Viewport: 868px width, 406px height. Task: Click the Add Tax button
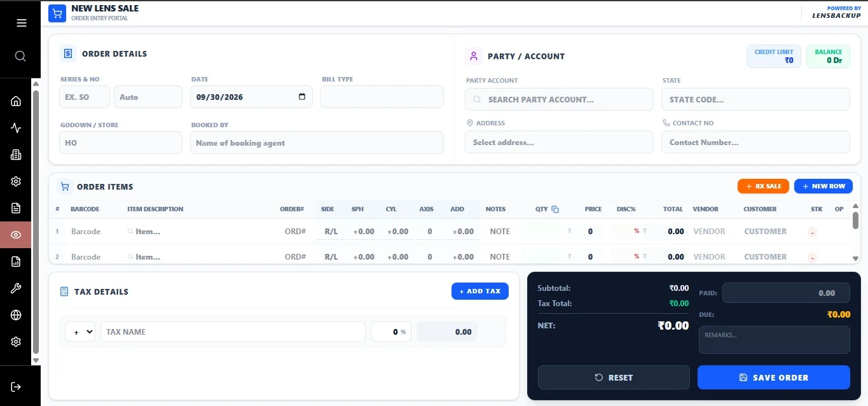(x=480, y=291)
